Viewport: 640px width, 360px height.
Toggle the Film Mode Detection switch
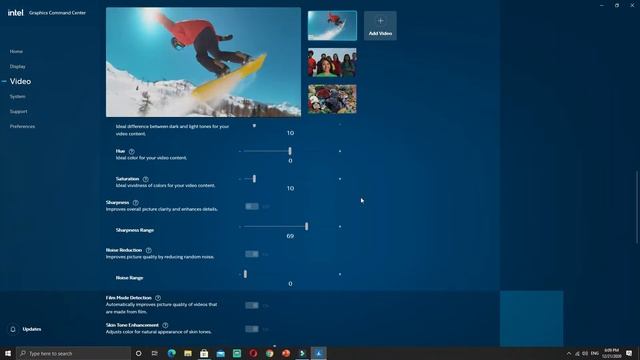pyautogui.click(x=252, y=305)
